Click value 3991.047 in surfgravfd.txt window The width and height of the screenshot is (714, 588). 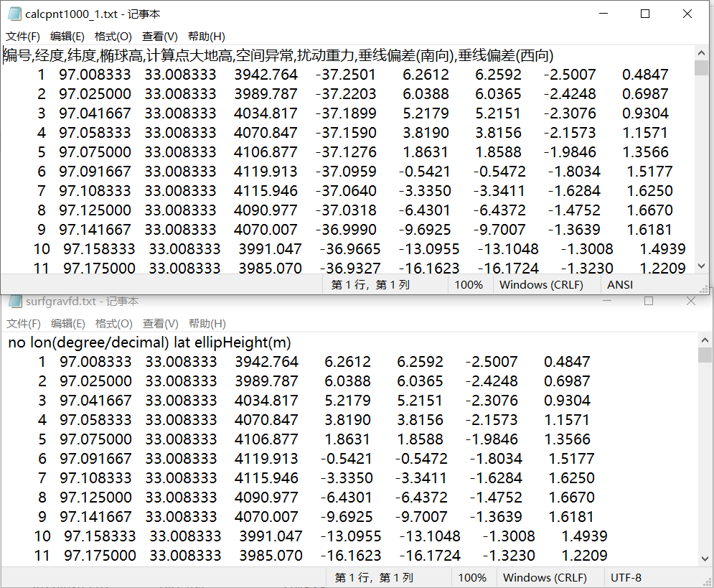271,536
